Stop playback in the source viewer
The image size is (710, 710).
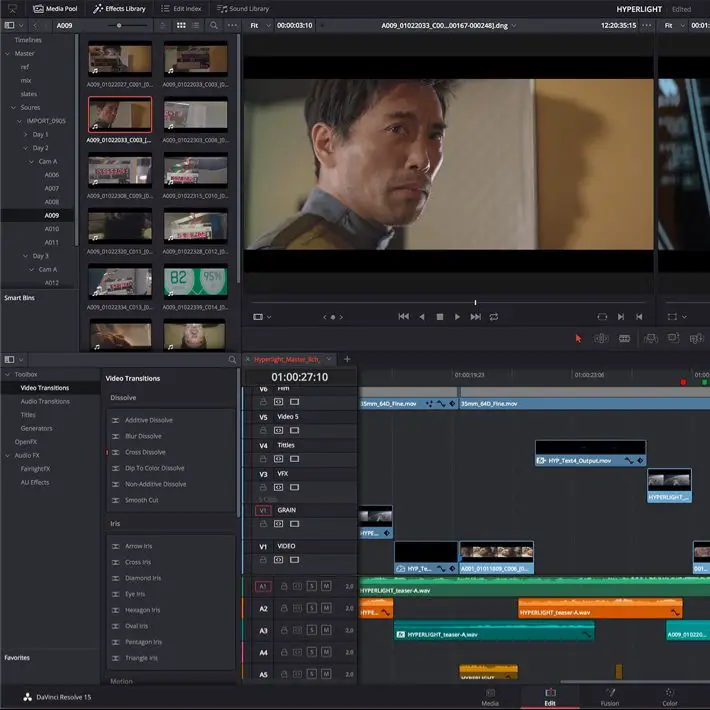(x=439, y=317)
